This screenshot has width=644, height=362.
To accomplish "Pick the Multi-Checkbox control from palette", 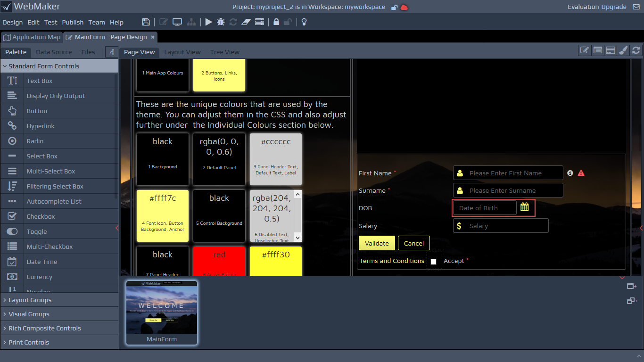I will 59,247.
